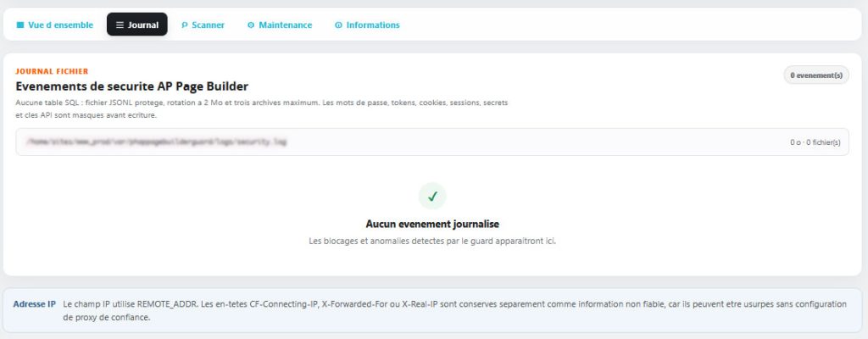Click the blurred security log file path

coord(156,142)
